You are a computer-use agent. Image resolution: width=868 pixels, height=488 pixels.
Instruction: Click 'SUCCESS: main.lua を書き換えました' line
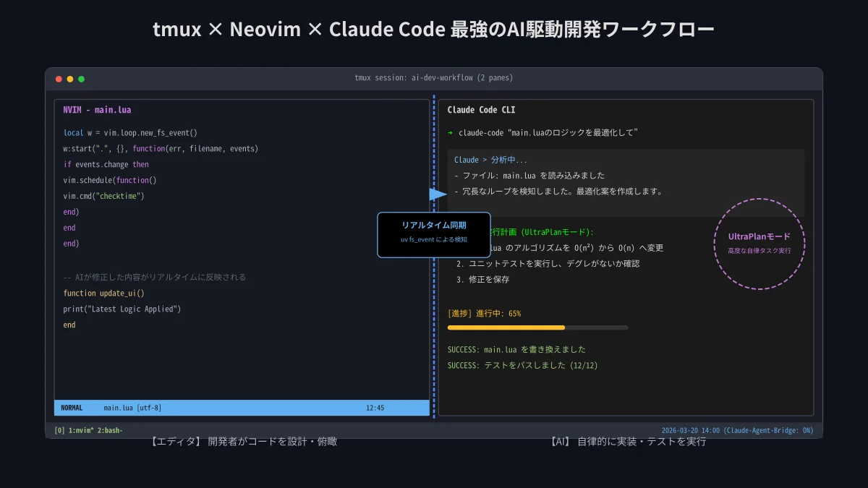point(516,350)
